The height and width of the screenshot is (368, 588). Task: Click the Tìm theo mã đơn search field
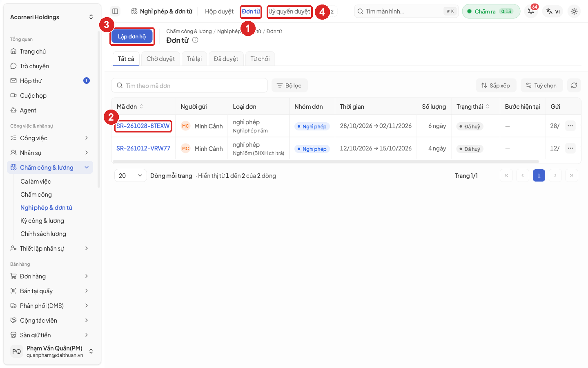189,85
